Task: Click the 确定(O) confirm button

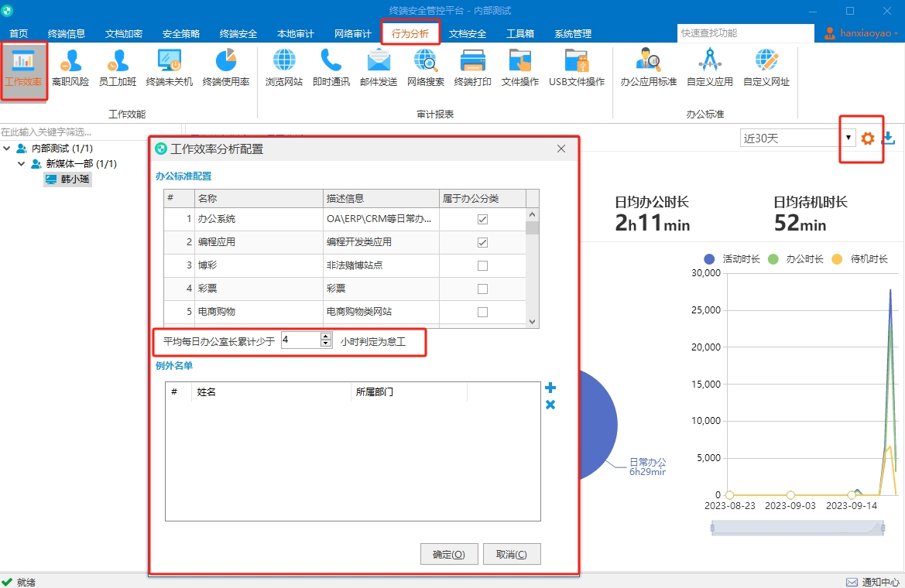Action: click(449, 555)
